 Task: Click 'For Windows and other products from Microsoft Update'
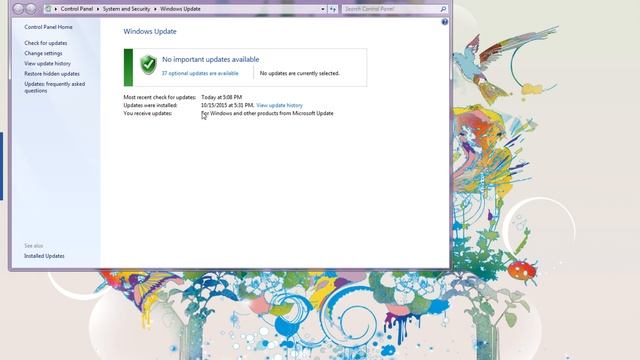tap(267, 113)
